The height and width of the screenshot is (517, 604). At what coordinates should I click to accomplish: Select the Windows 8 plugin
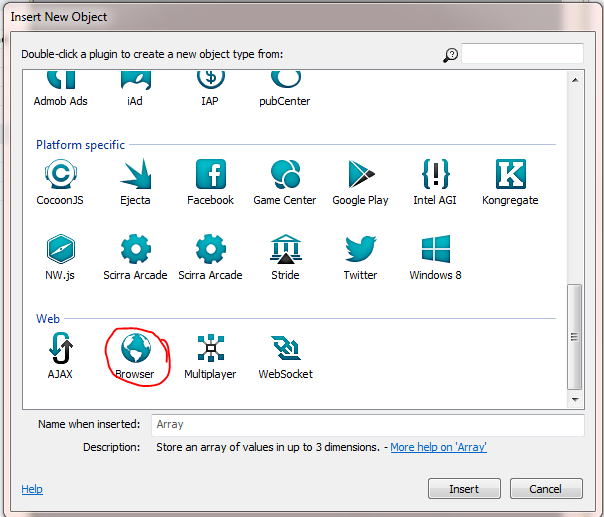[x=436, y=257]
